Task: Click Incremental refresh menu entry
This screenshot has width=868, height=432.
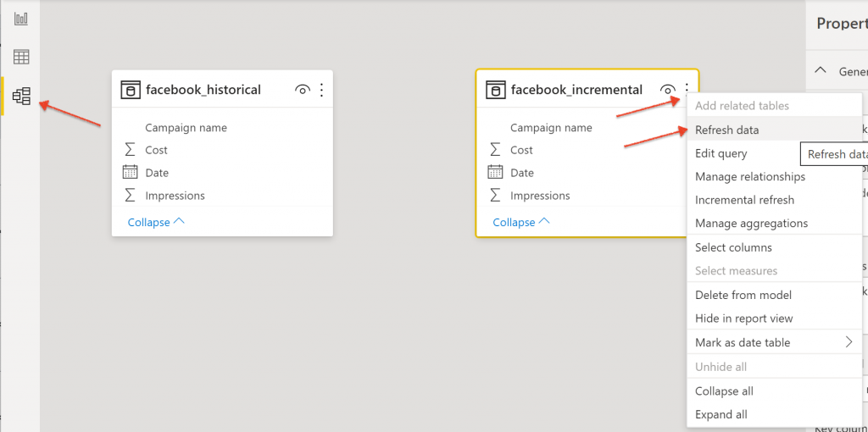Action: 744,200
